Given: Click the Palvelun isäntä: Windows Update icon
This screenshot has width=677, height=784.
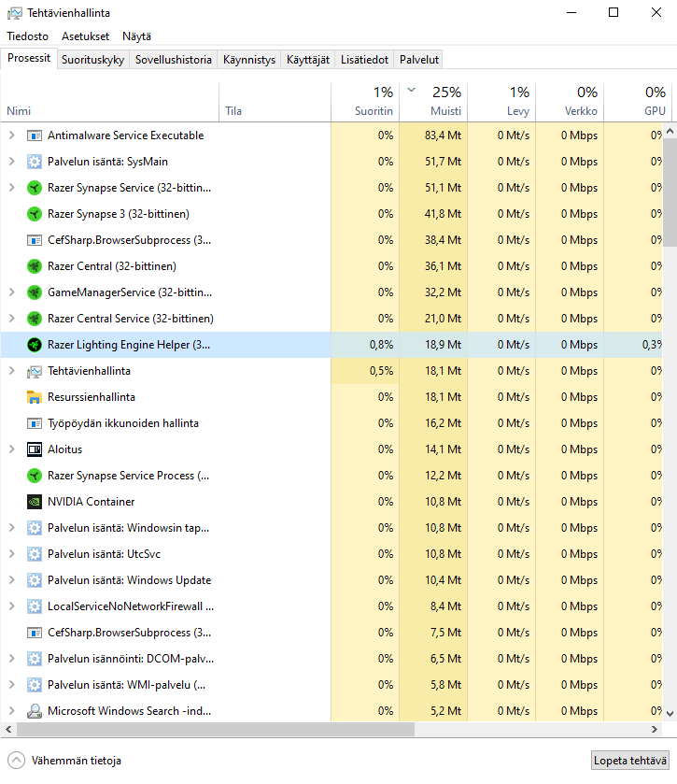Looking at the screenshot, I should click(x=34, y=580).
